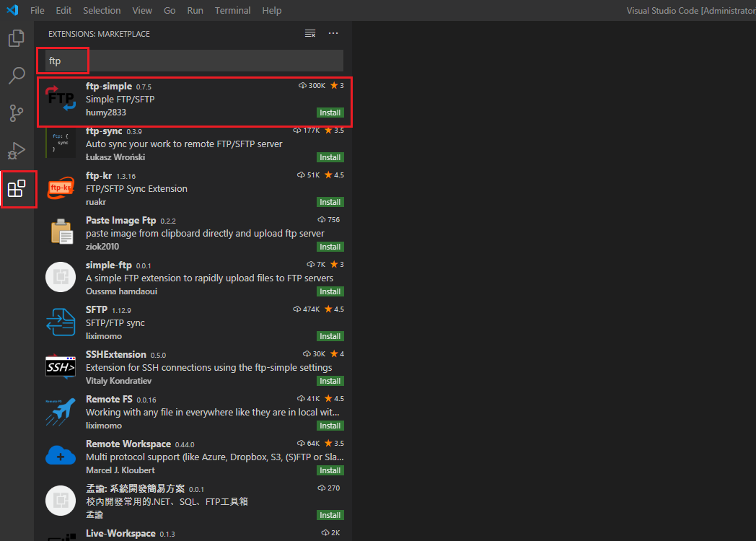Click the SSHExtension terminal icon

pos(61,366)
